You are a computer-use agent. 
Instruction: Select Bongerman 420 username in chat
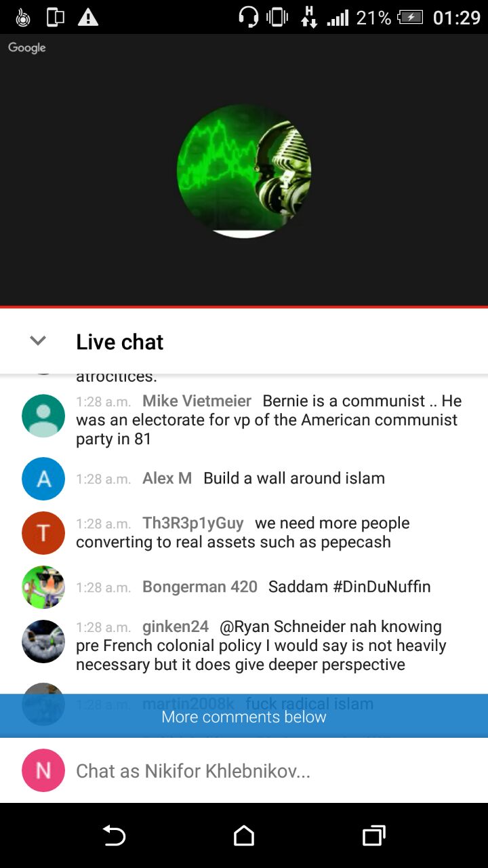pos(200,587)
